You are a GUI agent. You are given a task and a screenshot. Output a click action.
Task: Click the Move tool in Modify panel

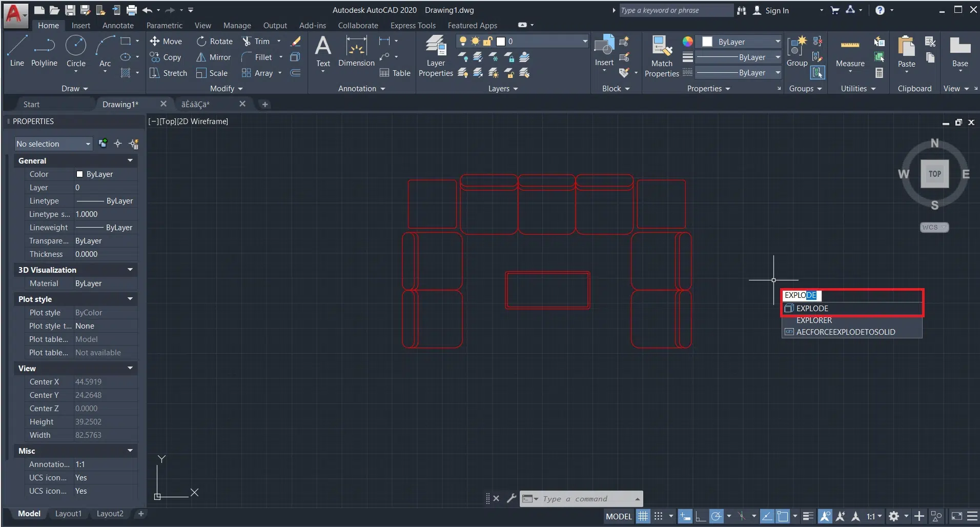(x=166, y=42)
